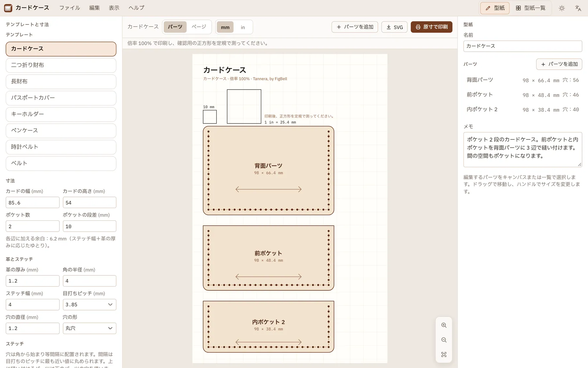Select キーホルダー template
The width and height of the screenshot is (588, 368).
[61, 114]
